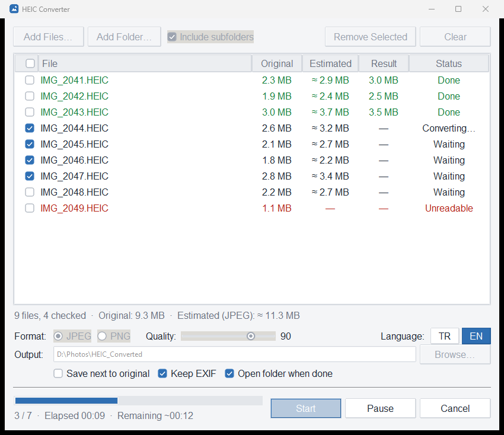Image resolution: width=504 pixels, height=435 pixels.
Task: Select the red IMG_2049.HEIC file name
Action: [74, 208]
